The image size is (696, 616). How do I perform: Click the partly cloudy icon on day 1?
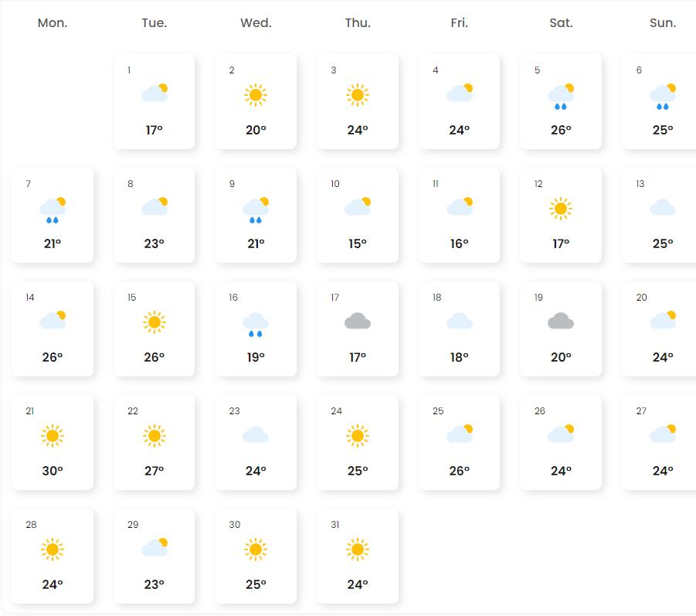[x=154, y=94]
